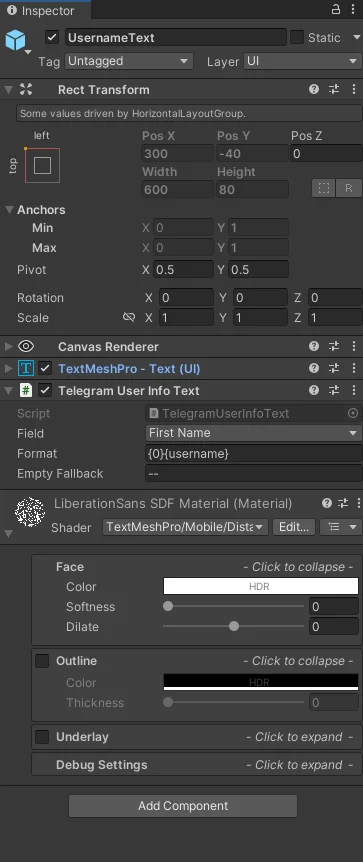The image size is (363, 862).
Task: Open the anchor presets box
Action: [x=42, y=165]
